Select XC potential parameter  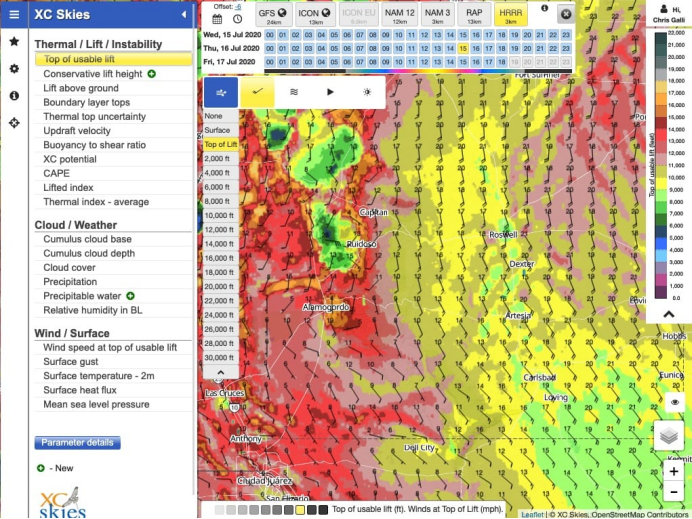tap(113, 159)
